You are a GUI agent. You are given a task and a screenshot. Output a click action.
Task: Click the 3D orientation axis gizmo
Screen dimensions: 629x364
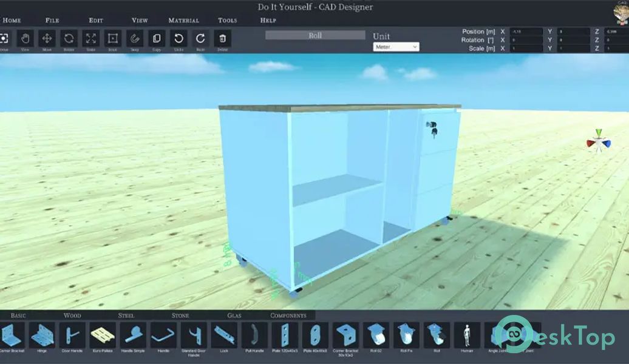tap(599, 141)
